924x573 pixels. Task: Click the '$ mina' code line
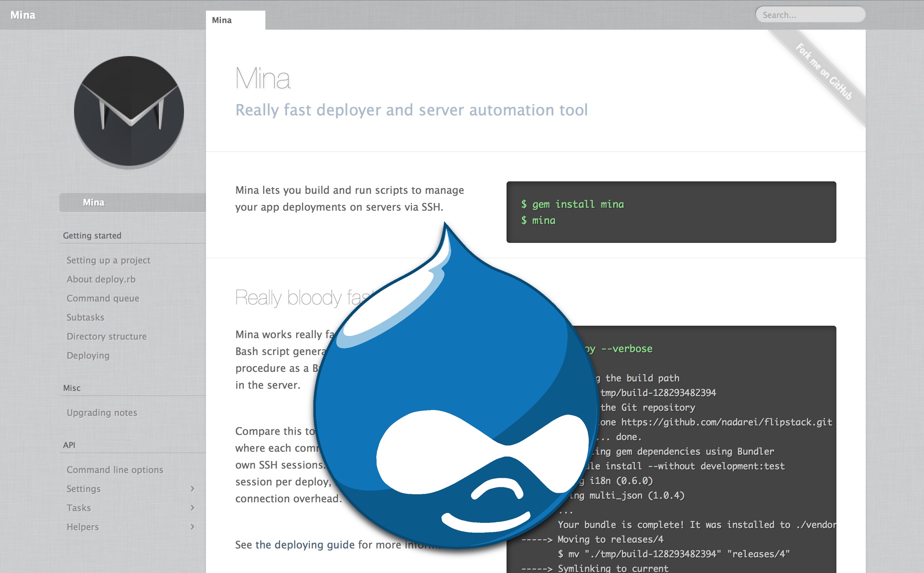coord(538,220)
